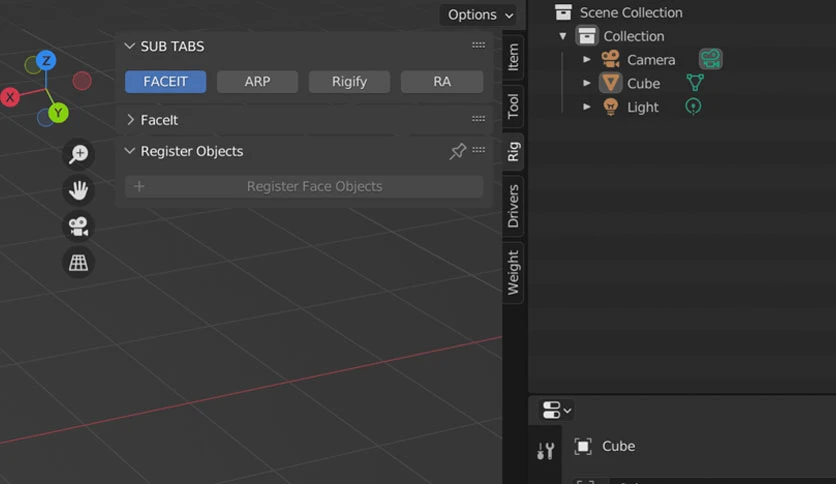Expand the Camera tree item arrow

click(x=586, y=59)
